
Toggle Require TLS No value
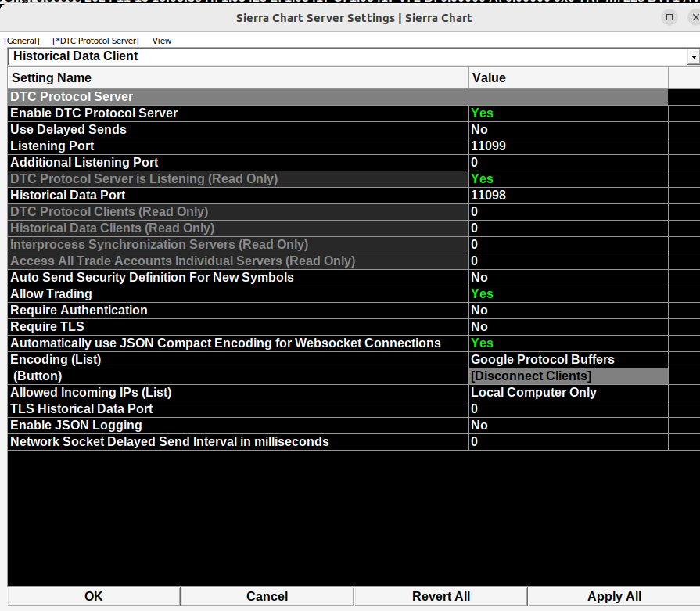[x=569, y=327]
